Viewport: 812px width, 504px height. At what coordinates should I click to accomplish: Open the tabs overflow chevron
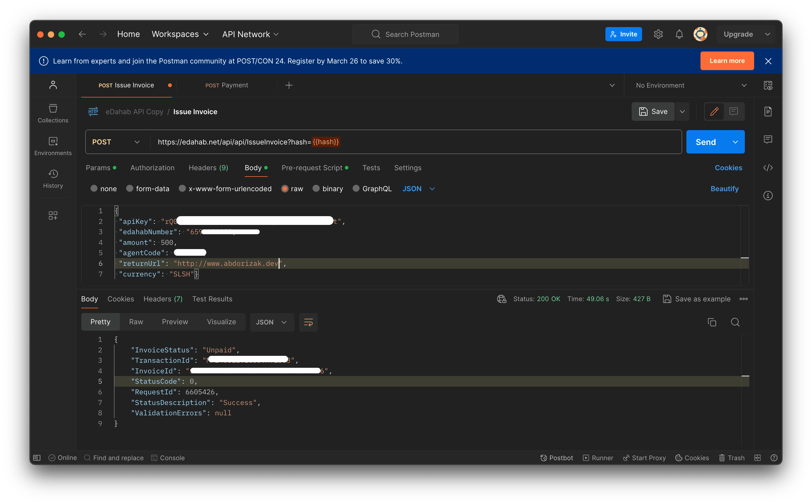pos(612,85)
